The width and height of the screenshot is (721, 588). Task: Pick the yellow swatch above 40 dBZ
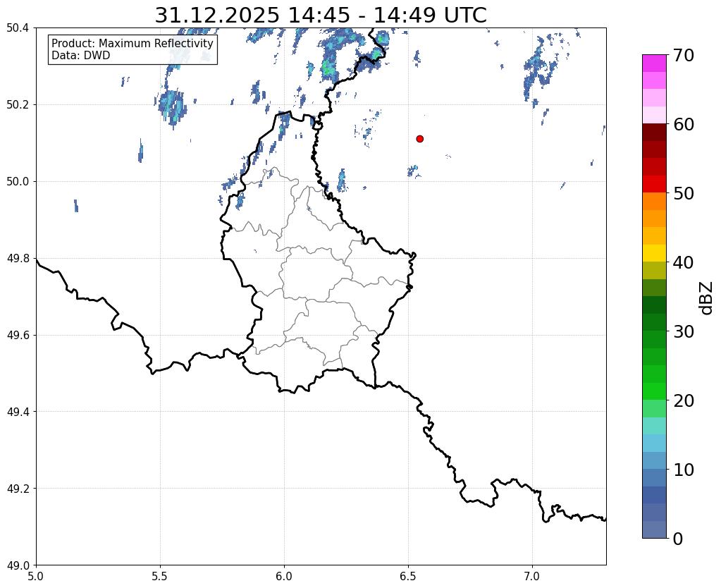pyautogui.click(x=654, y=254)
